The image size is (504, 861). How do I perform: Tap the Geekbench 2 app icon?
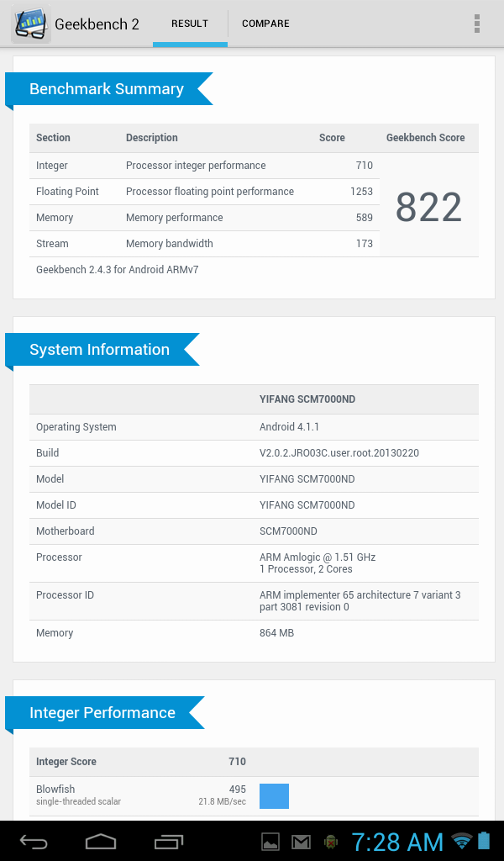pos(30,24)
